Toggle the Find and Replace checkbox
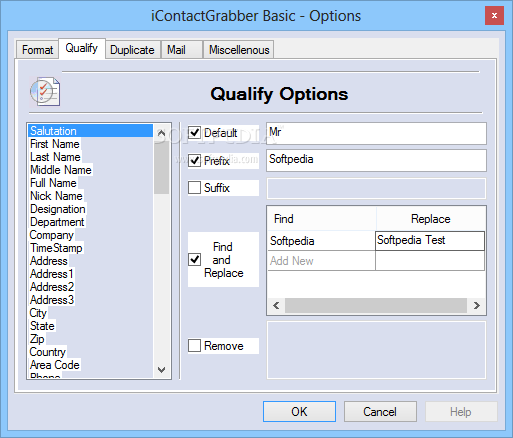The width and height of the screenshot is (513, 438). tap(194, 260)
